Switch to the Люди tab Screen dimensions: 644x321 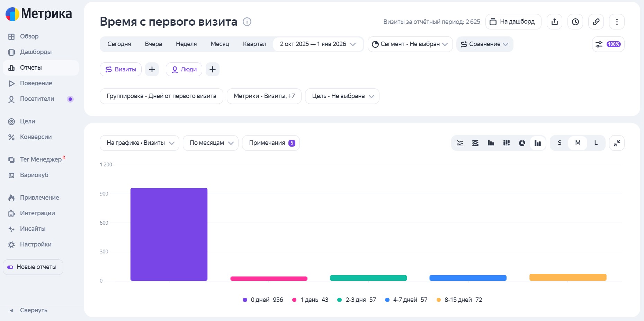tap(184, 69)
